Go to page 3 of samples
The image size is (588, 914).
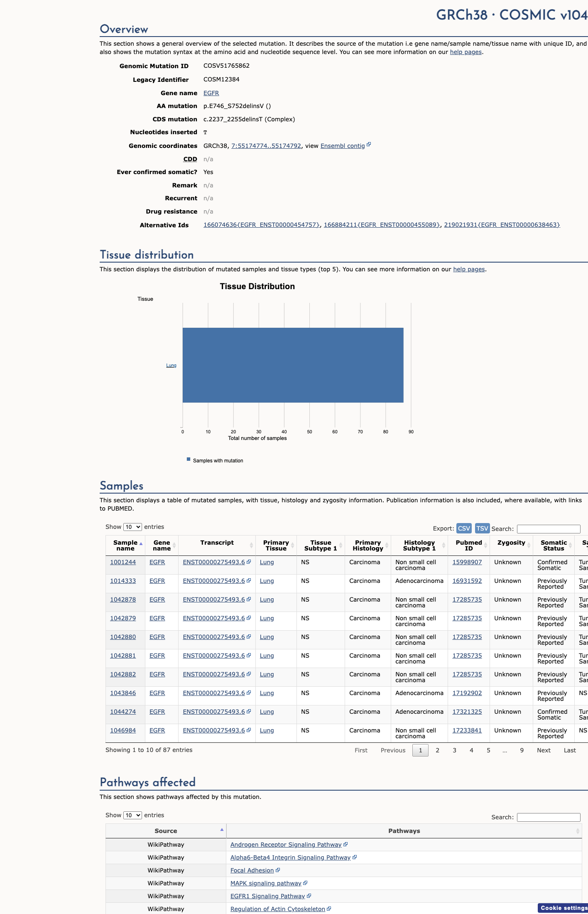(454, 750)
